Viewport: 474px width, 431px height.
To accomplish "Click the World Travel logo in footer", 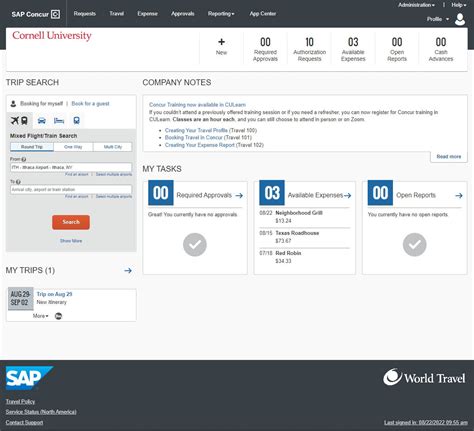I will tap(424, 377).
